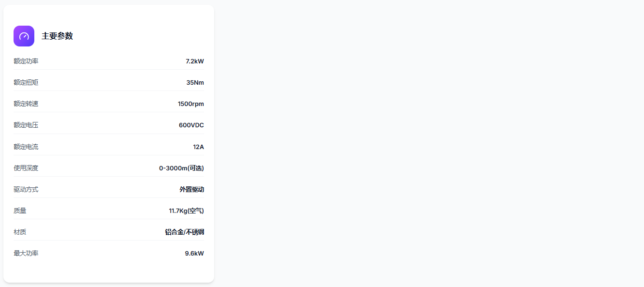Click the 7.2kW rated power value
Image resolution: width=644 pixels, height=287 pixels.
[x=194, y=61]
